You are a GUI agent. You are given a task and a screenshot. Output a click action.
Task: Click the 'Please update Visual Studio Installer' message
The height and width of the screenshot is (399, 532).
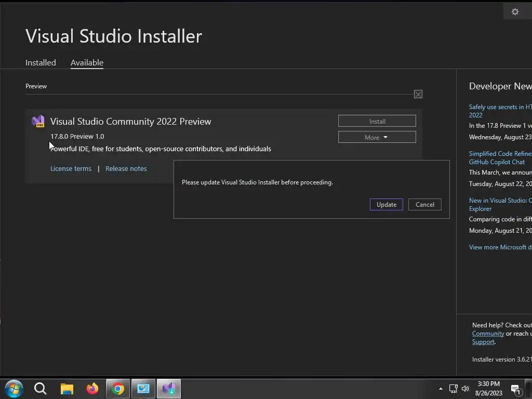(257, 182)
